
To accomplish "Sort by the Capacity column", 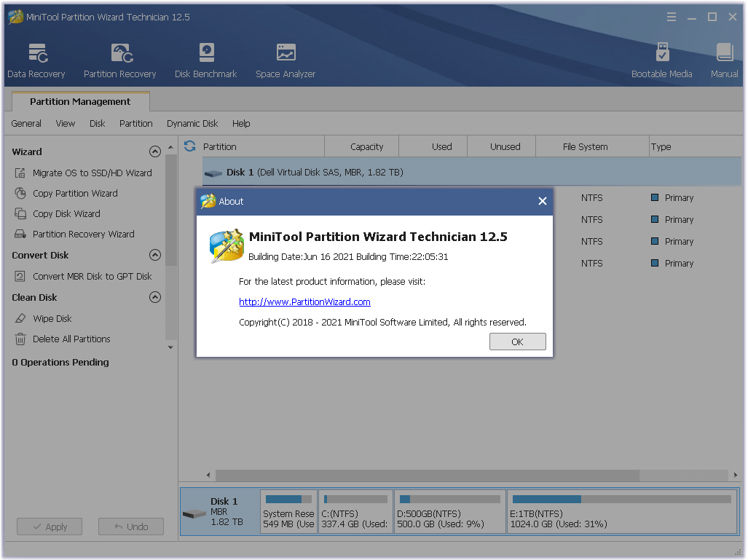I will tap(362, 146).
